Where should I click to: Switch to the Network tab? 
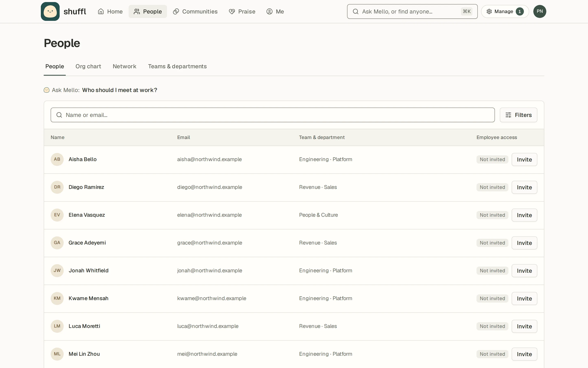[x=124, y=66]
